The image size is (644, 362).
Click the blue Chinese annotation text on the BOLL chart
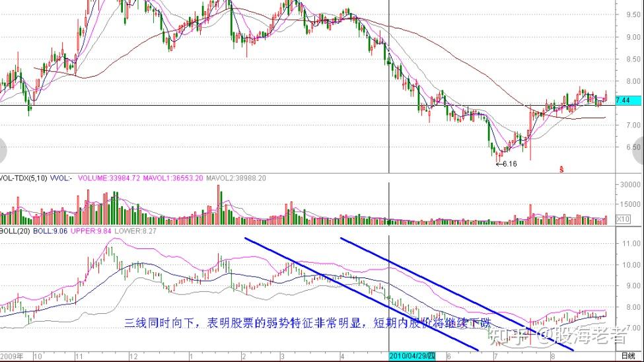click(x=308, y=323)
